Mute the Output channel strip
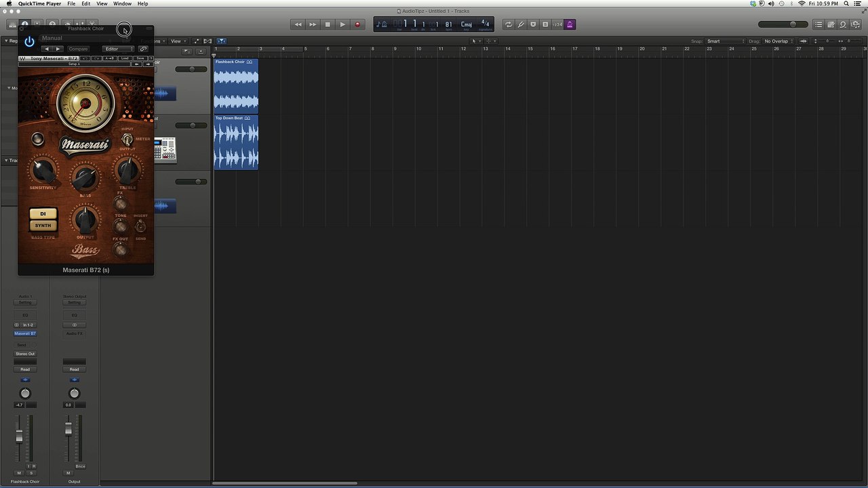The image size is (868, 488). point(68,473)
